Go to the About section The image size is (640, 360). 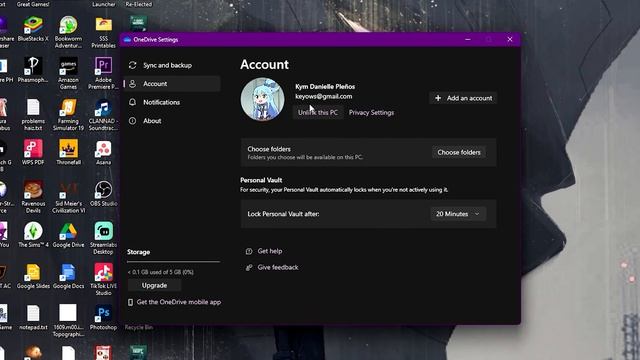152,121
